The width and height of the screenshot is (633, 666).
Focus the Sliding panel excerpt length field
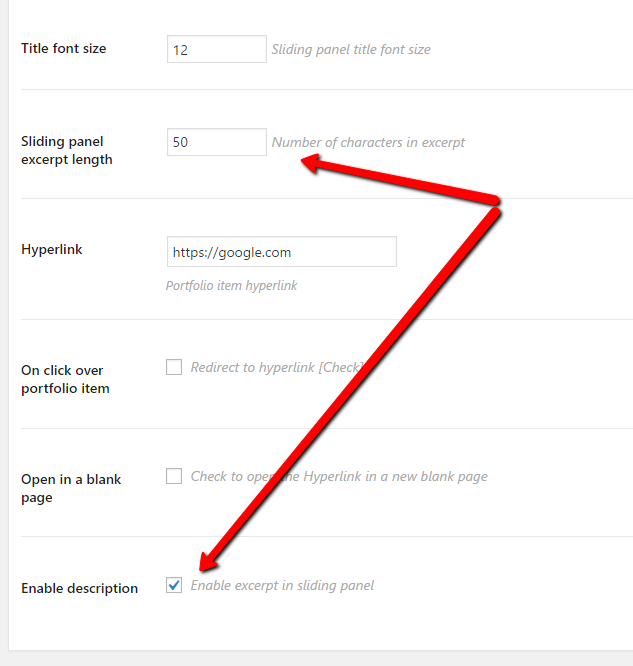[217, 142]
